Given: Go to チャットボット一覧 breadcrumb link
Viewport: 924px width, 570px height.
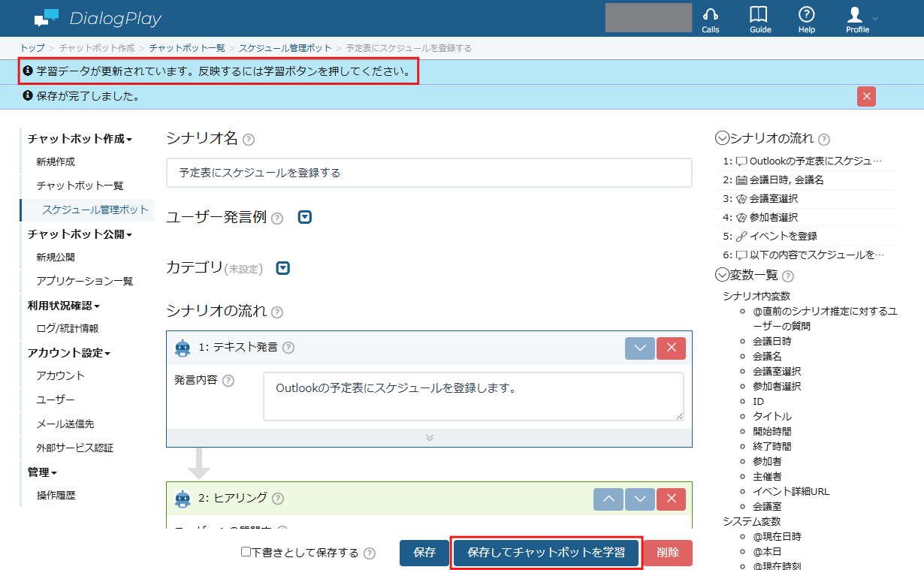Looking at the screenshot, I should (187, 48).
